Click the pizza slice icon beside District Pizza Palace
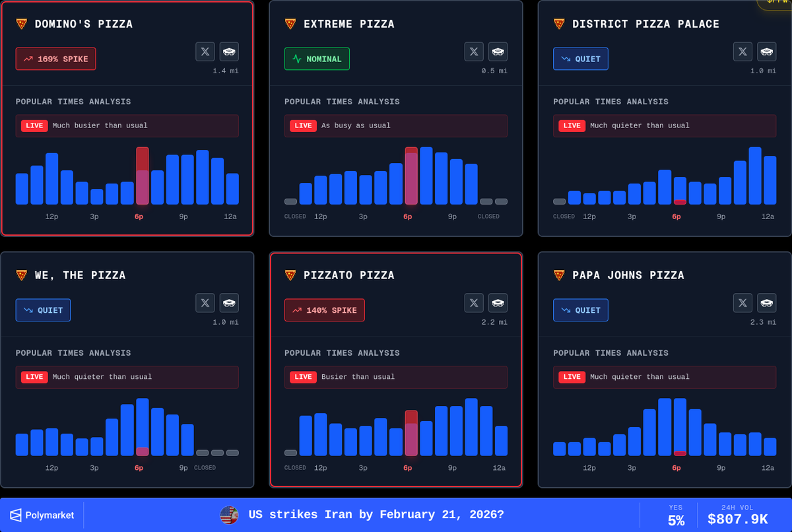Viewport: 792px width, 532px height. (559, 24)
